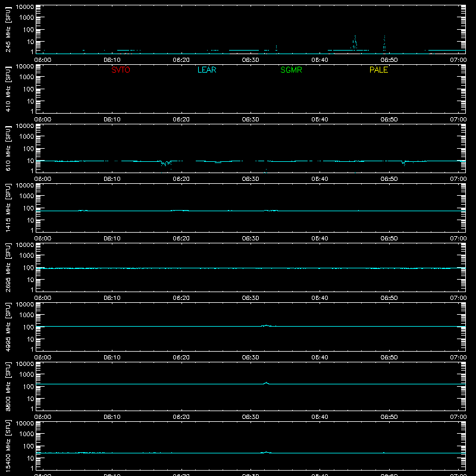Click the 610 MHz dip before 06:20

166,164
